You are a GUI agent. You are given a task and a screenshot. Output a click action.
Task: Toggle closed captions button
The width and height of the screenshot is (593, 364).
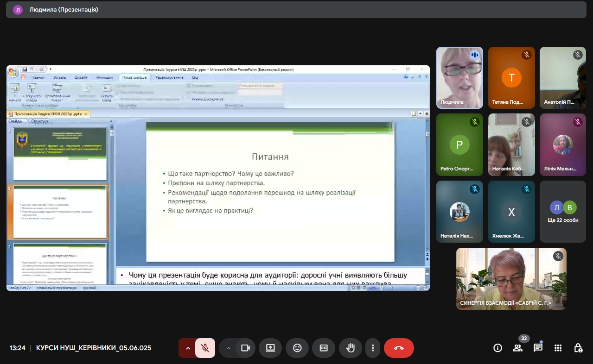click(323, 348)
